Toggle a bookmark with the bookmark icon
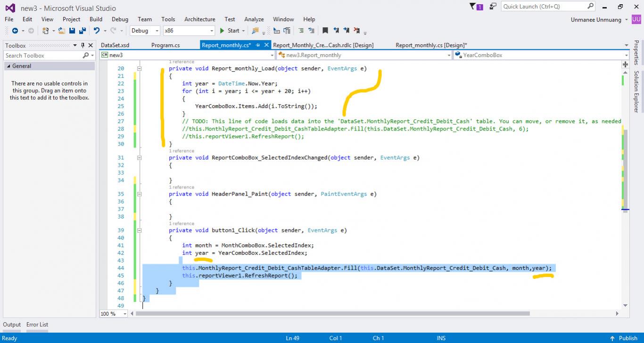 click(325, 31)
